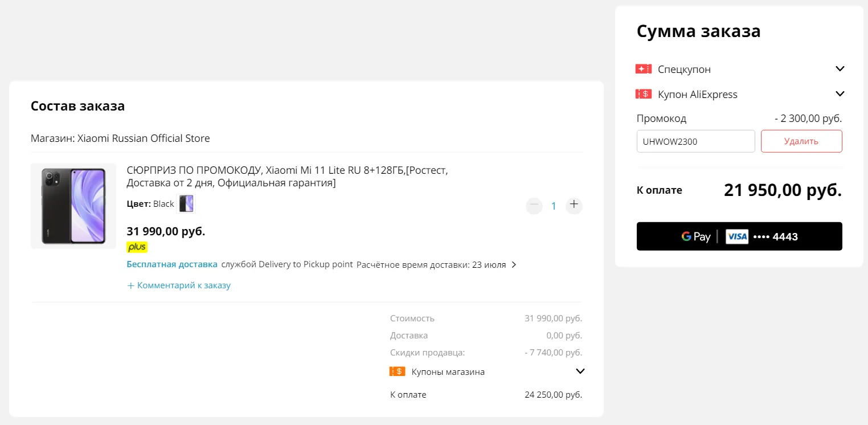Expand the Купоны магазина section
The width and height of the screenshot is (868, 425).
[x=580, y=371]
